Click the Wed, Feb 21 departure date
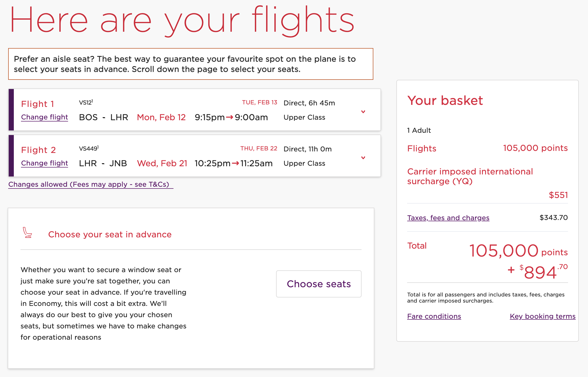Image resolution: width=588 pixels, height=377 pixels. (x=162, y=163)
